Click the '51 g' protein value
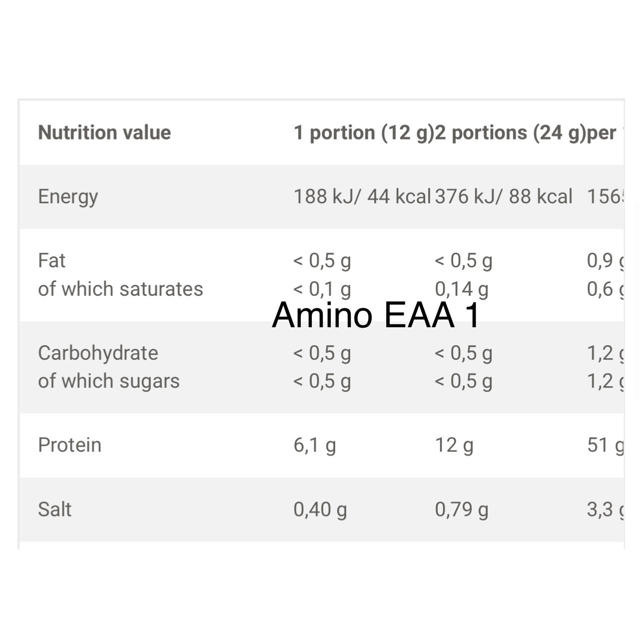The height and width of the screenshot is (644, 644). pos(606,445)
